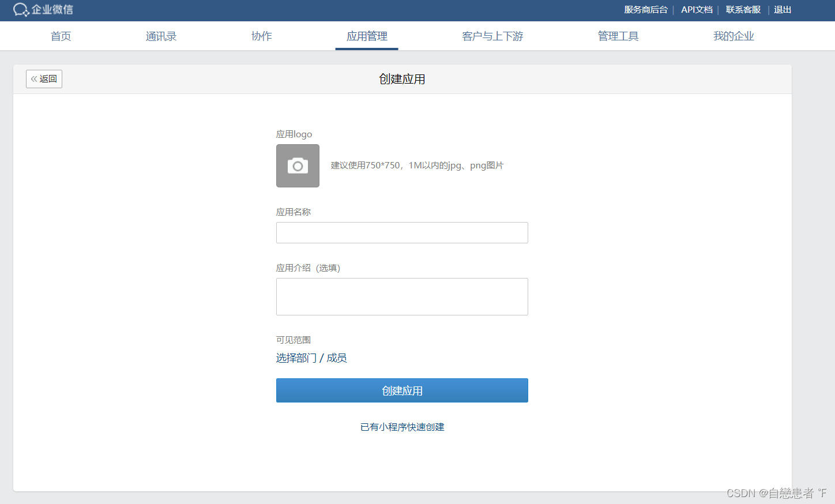
Task: Click 已有小程序快速创建 link
Action: tap(402, 427)
